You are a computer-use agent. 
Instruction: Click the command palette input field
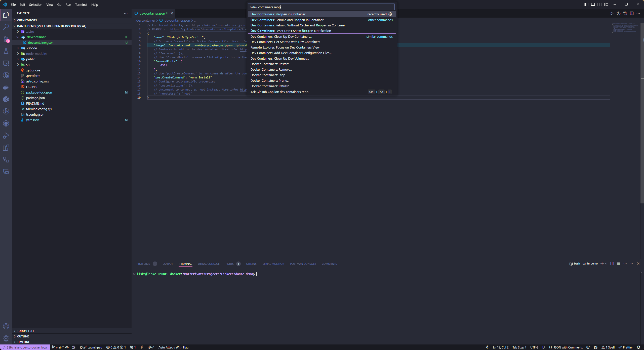pos(321,7)
